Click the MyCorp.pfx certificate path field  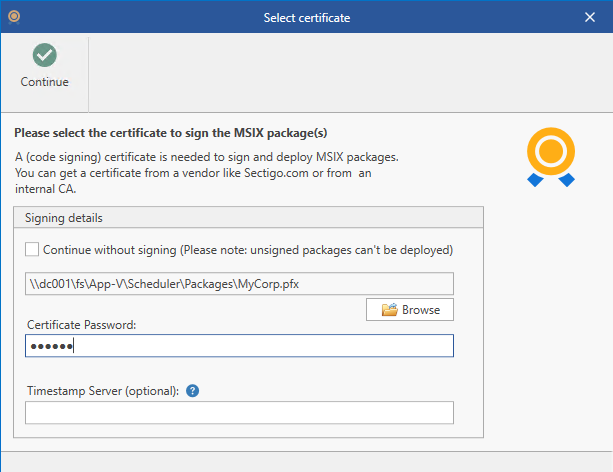239,284
